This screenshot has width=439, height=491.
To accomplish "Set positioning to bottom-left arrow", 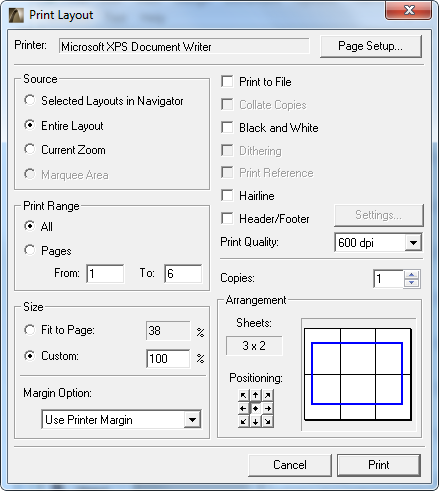I will 244,421.
